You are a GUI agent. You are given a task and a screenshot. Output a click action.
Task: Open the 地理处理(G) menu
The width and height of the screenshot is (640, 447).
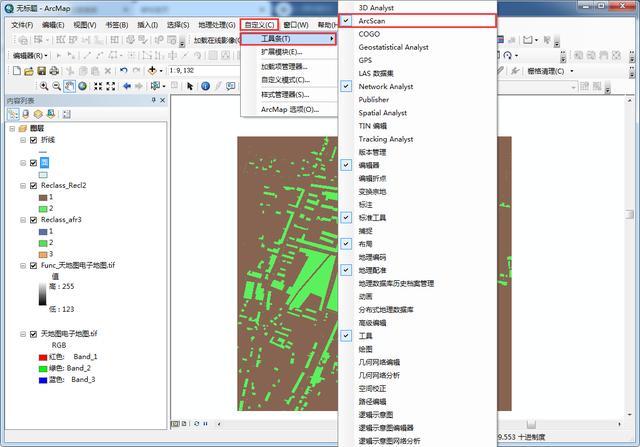[x=217, y=25]
